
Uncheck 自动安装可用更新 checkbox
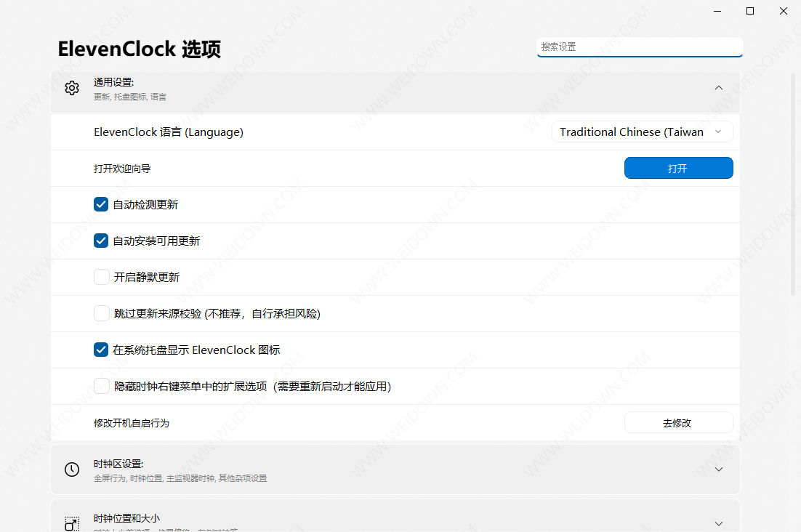click(x=100, y=241)
